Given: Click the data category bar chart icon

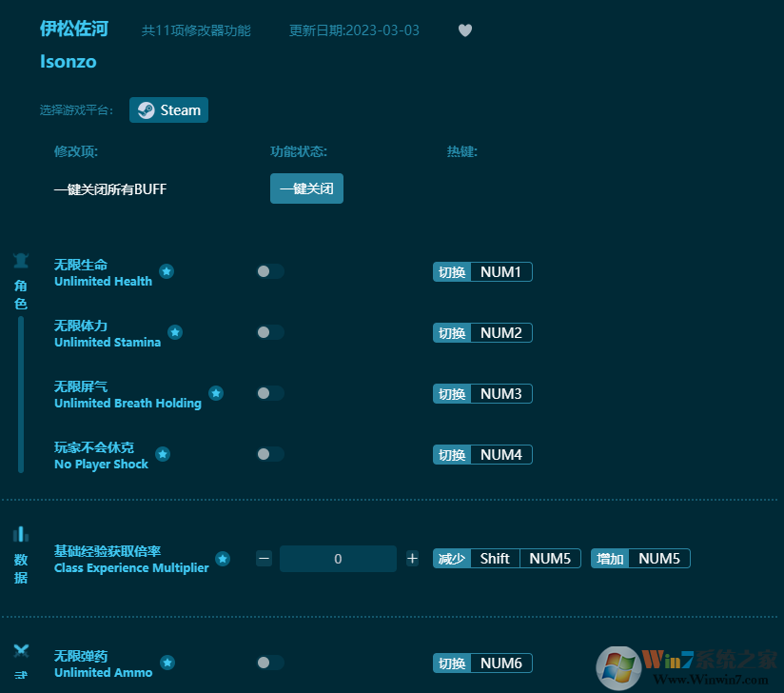Looking at the screenshot, I should coord(21,534).
